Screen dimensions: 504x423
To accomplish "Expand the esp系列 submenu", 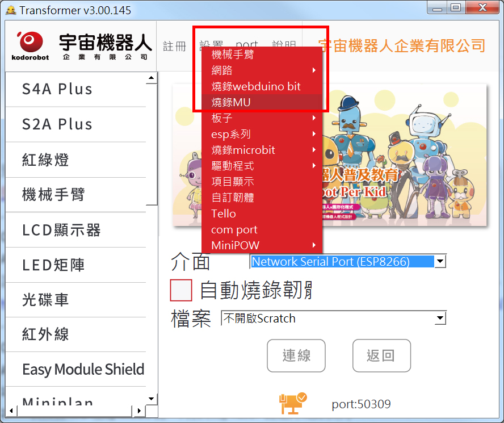I will pos(262,134).
